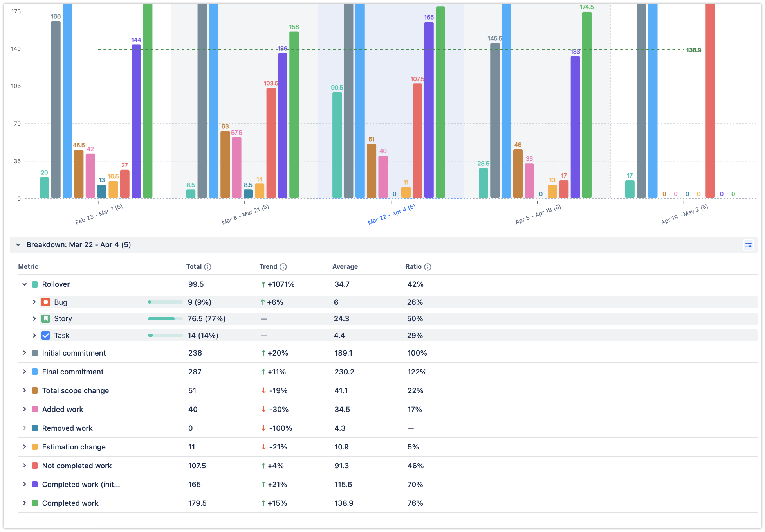
Task: Open the breakdown settings sliders icon
Action: coord(749,244)
